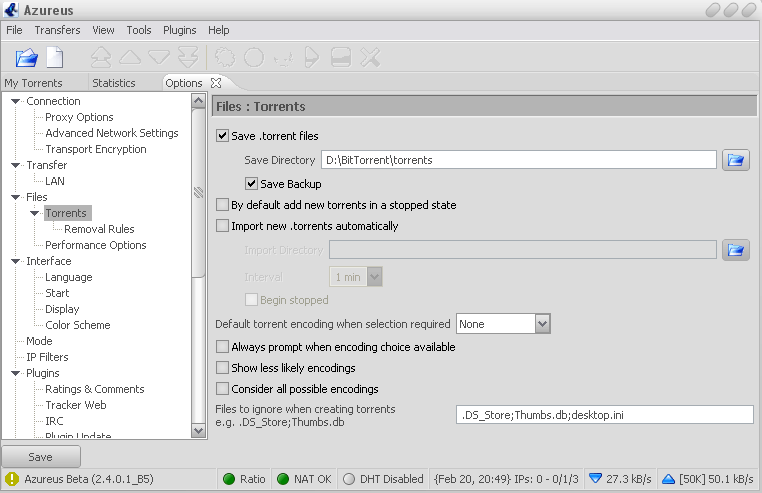762x493 pixels.
Task: Click the stop torrent square icon
Action: [341, 57]
